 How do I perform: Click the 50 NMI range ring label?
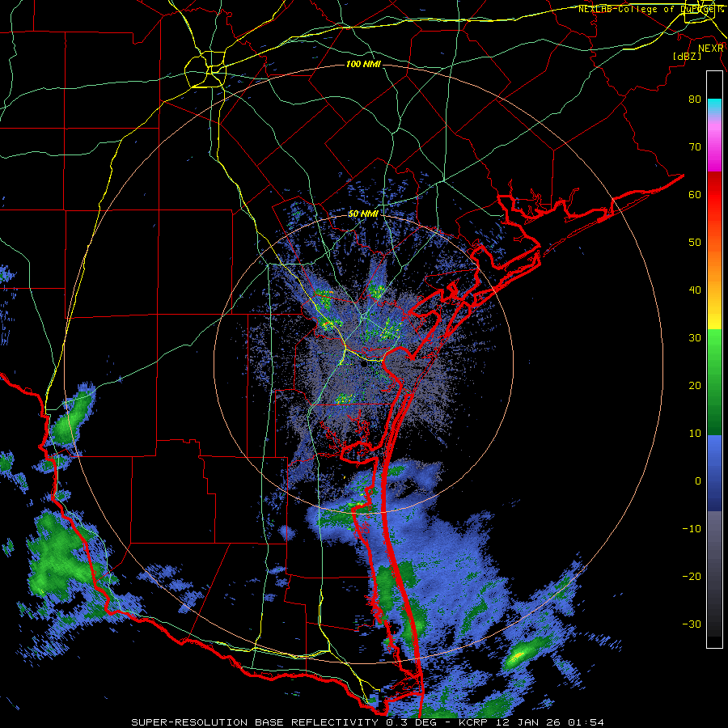coord(363,214)
